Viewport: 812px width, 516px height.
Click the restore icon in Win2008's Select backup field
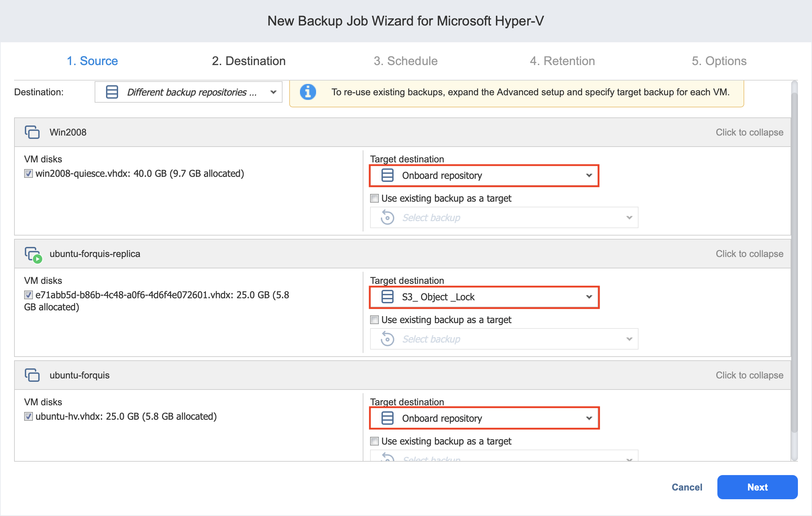(x=388, y=218)
